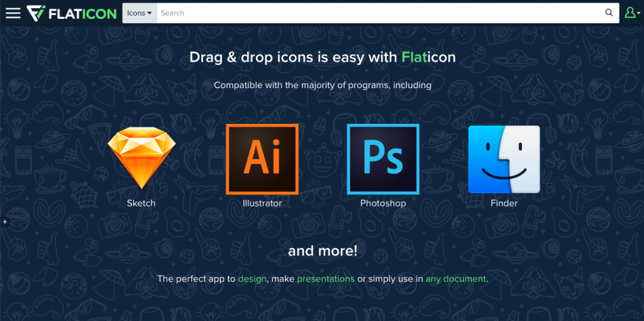The width and height of the screenshot is (644, 321).
Task: Click the Sketch diamond icon
Action: (142, 158)
